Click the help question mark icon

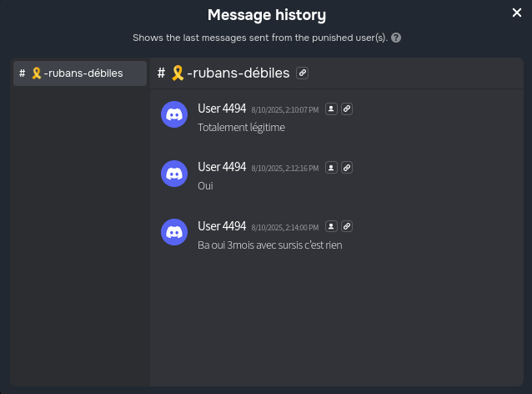click(x=396, y=38)
